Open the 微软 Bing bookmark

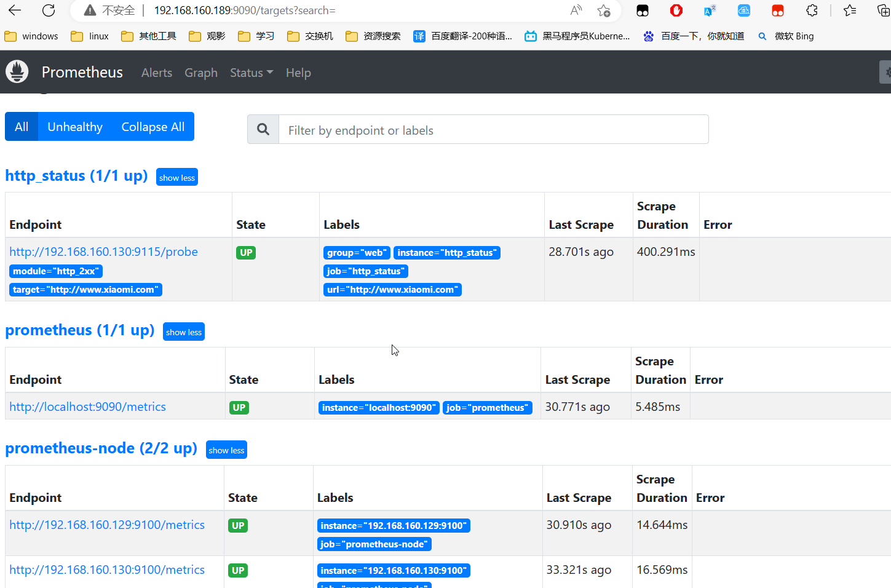point(786,36)
